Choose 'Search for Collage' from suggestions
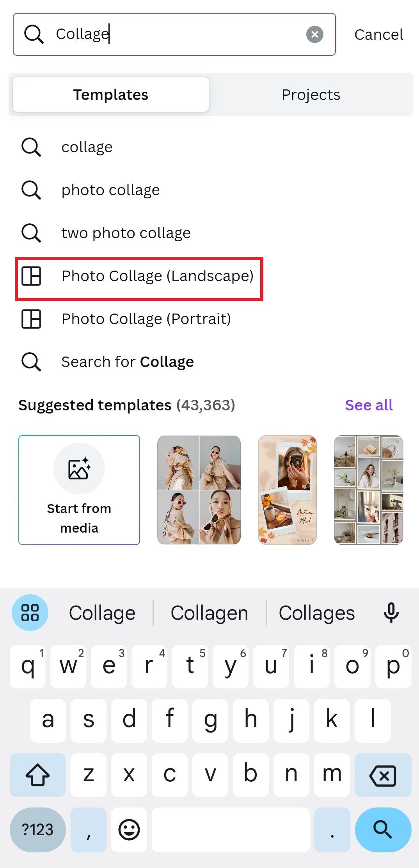 tap(128, 362)
